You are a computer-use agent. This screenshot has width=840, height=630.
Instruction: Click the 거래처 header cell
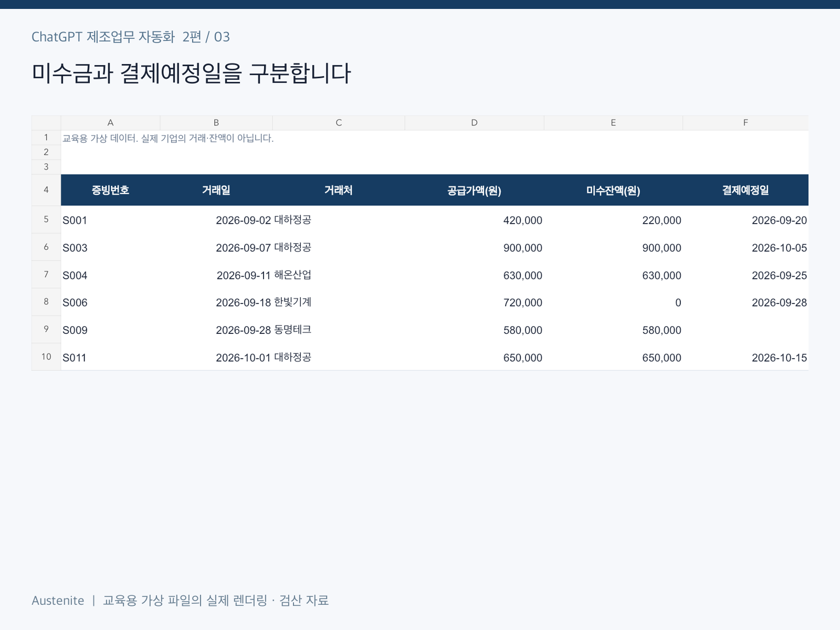[339, 190]
